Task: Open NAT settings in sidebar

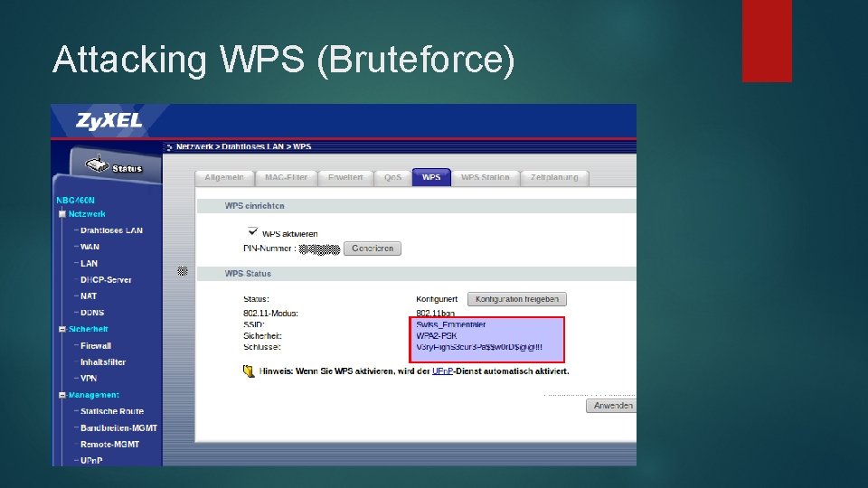Action: coord(89,296)
